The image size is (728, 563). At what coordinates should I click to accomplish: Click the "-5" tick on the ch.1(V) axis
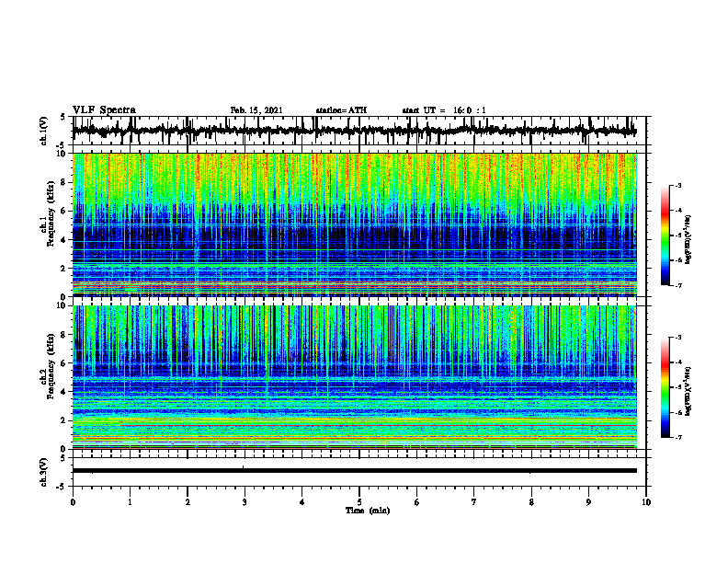pyautogui.click(x=63, y=146)
